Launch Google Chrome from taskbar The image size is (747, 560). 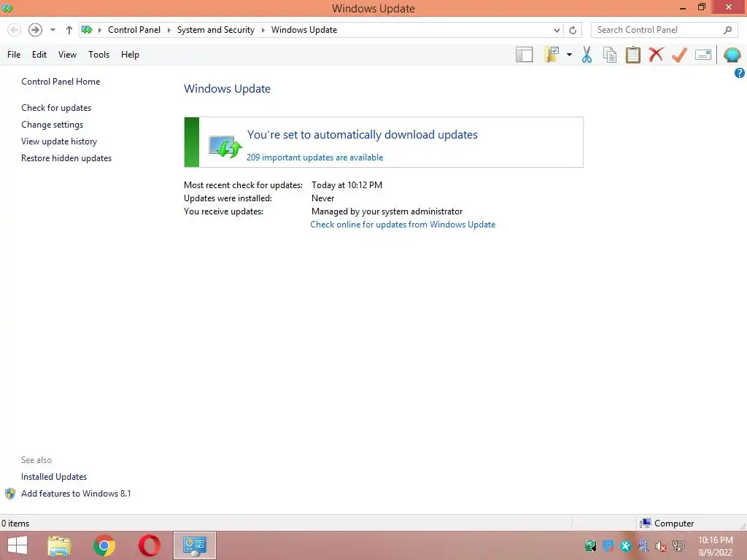tap(104, 545)
